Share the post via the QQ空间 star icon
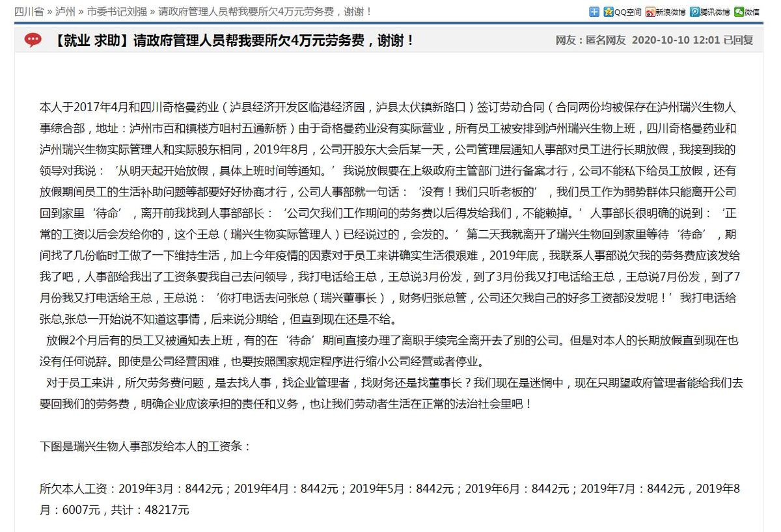Viewport: 781px width, 532px height. click(x=608, y=12)
